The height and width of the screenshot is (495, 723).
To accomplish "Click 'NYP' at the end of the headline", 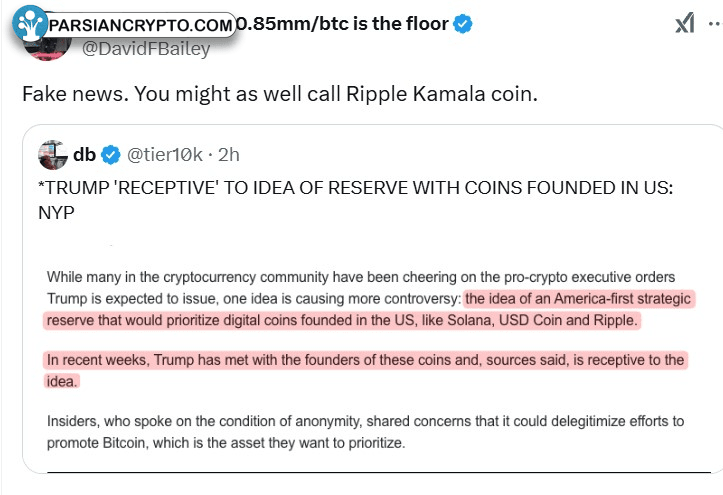I will click(x=56, y=210).
